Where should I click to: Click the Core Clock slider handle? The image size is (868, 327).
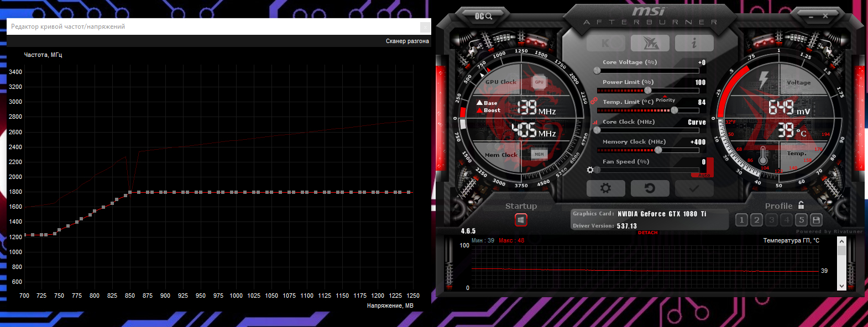point(597,130)
